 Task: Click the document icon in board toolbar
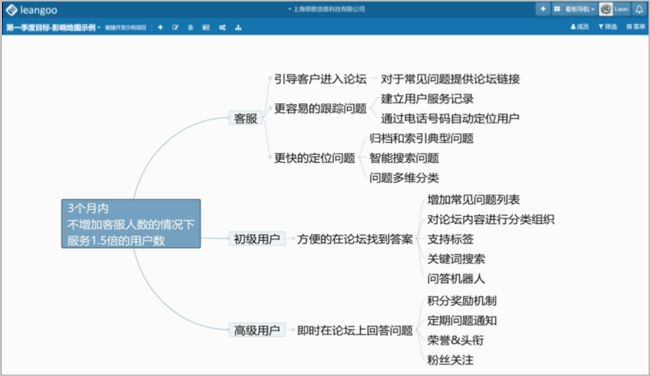tap(191, 27)
